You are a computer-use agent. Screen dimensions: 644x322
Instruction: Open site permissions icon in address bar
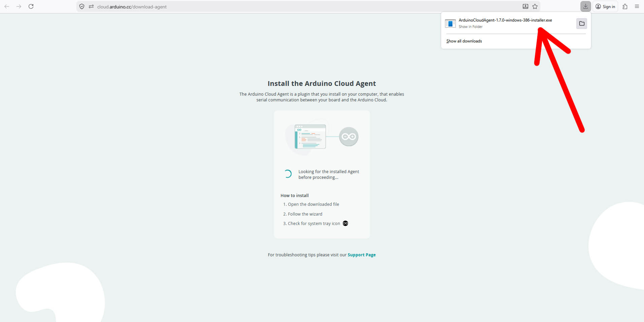[91, 6]
